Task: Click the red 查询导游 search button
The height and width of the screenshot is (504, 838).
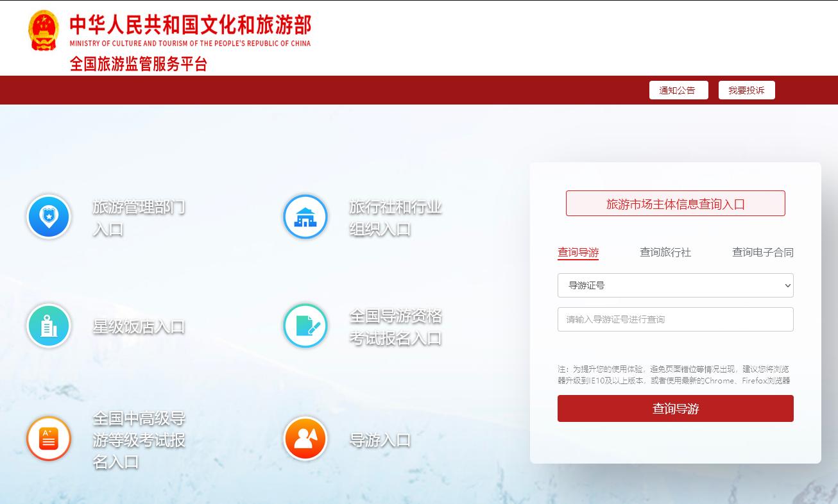Action: [x=675, y=408]
